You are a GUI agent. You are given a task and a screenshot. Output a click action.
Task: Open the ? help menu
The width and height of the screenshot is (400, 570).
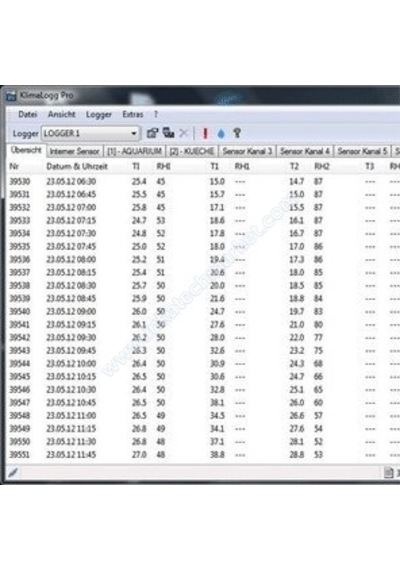pos(156,114)
